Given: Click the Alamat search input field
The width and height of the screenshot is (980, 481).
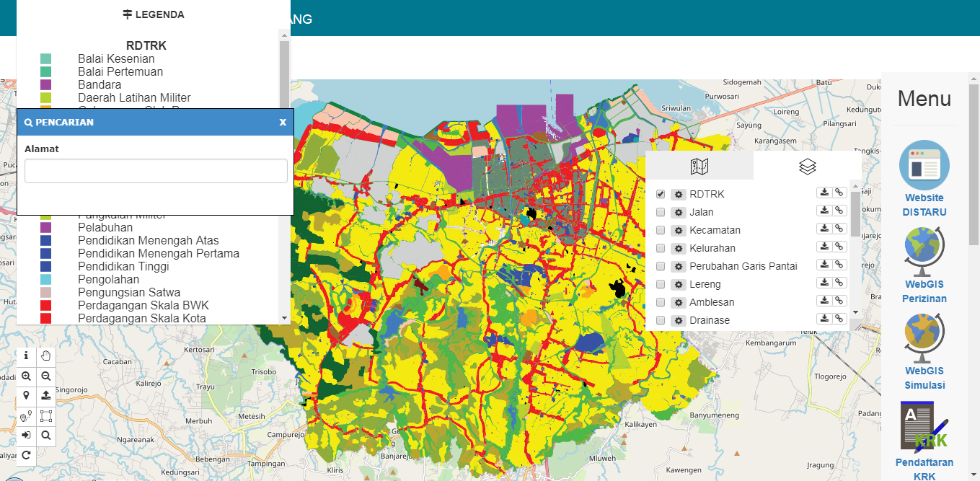Looking at the screenshot, I should (x=155, y=171).
